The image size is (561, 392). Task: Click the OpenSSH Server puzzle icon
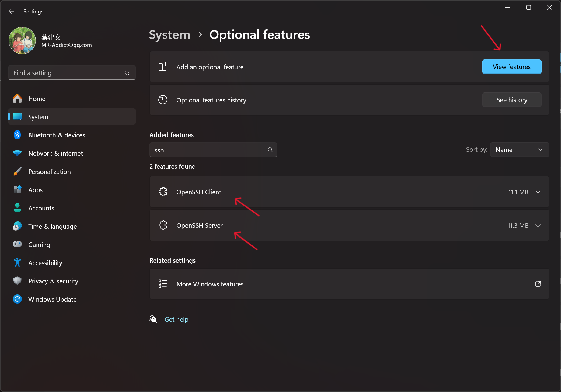163,225
